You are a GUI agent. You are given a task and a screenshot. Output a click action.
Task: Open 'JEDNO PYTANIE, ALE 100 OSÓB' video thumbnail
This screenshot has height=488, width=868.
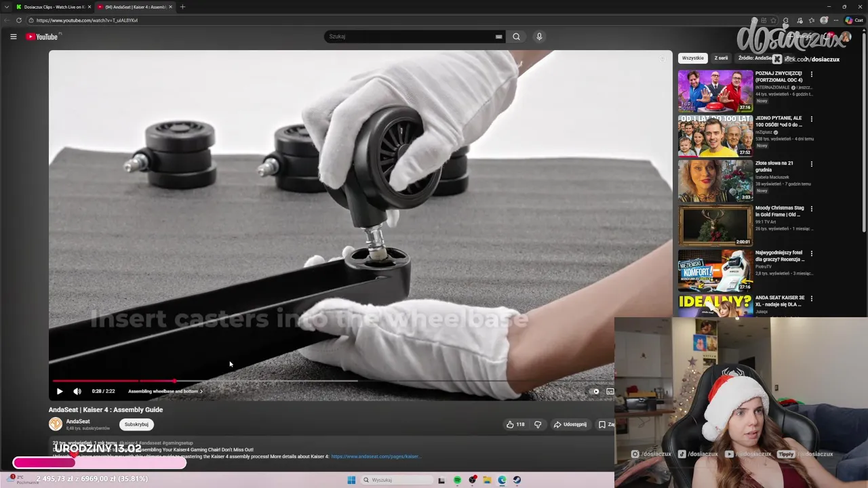[x=715, y=136]
